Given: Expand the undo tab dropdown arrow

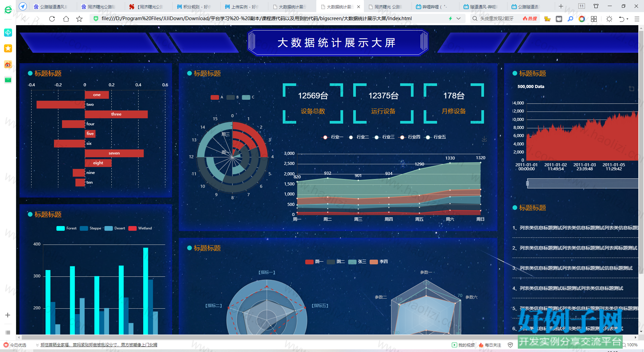Looking at the screenshot, I should click(628, 19).
